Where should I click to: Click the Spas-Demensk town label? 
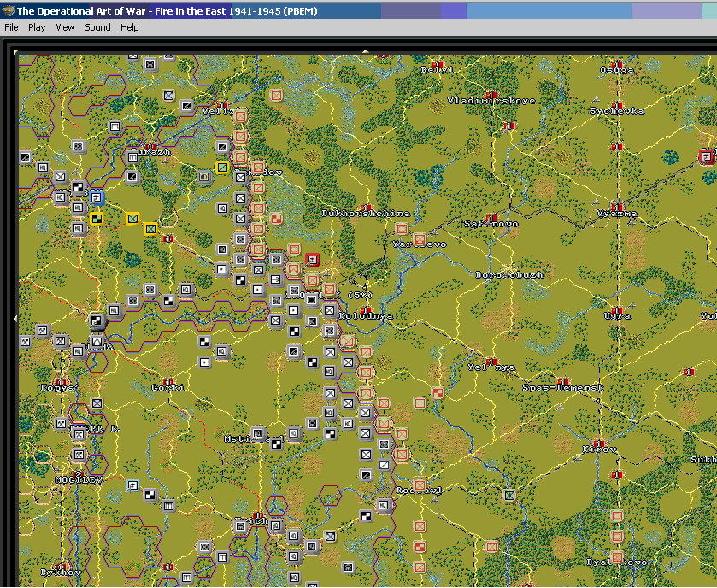coord(563,388)
